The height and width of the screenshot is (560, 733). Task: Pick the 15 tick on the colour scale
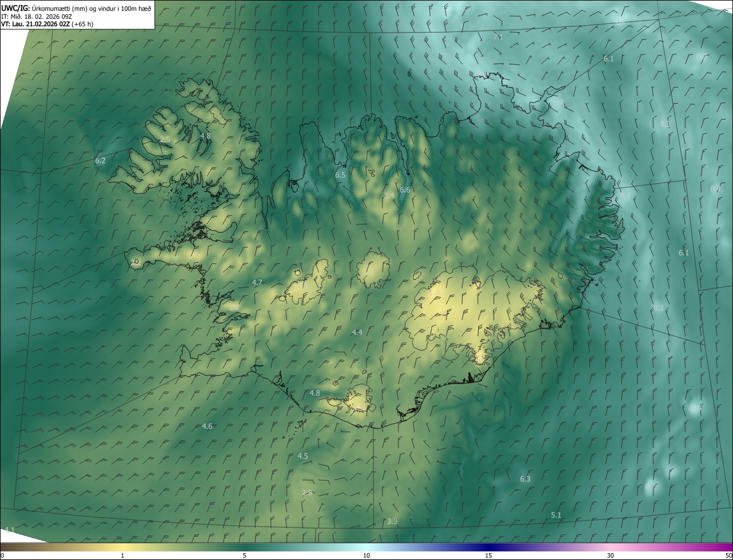[x=488, y=556]
